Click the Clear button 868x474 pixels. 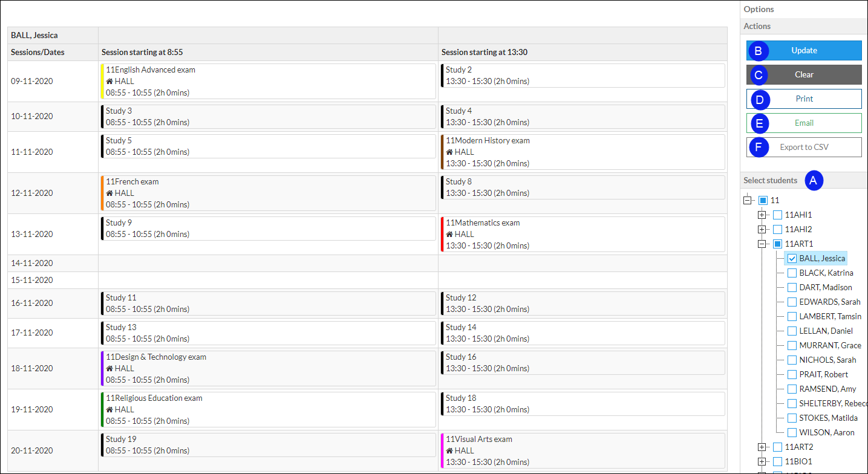[804, 75]
